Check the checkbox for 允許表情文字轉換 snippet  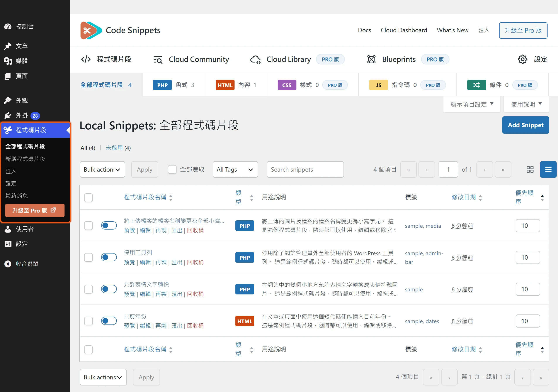(x=88, y=289)
